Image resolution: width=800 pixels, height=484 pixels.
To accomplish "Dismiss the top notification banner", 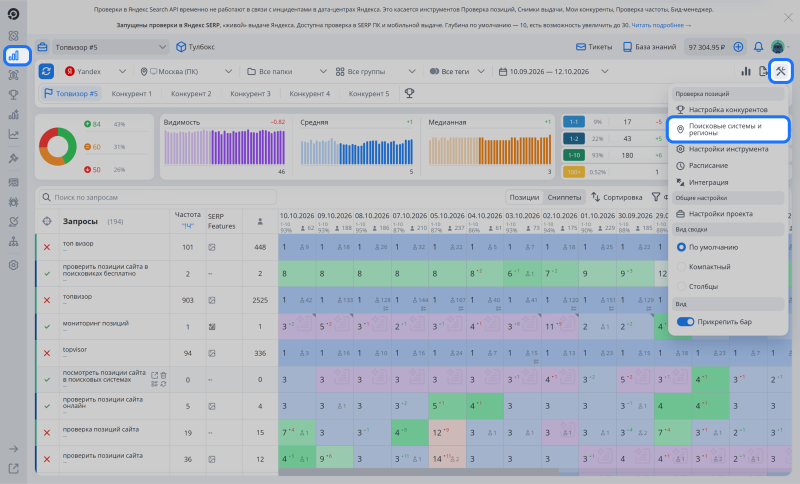I will [788, 18].
